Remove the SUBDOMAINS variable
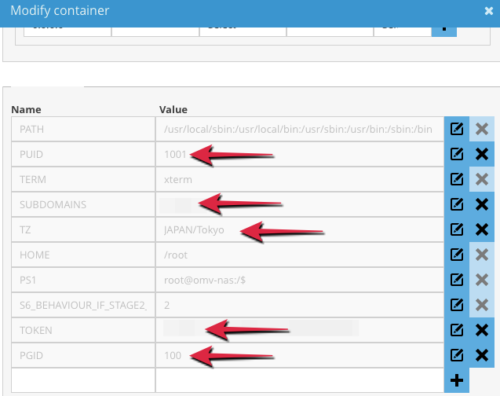 pos(482,204)
